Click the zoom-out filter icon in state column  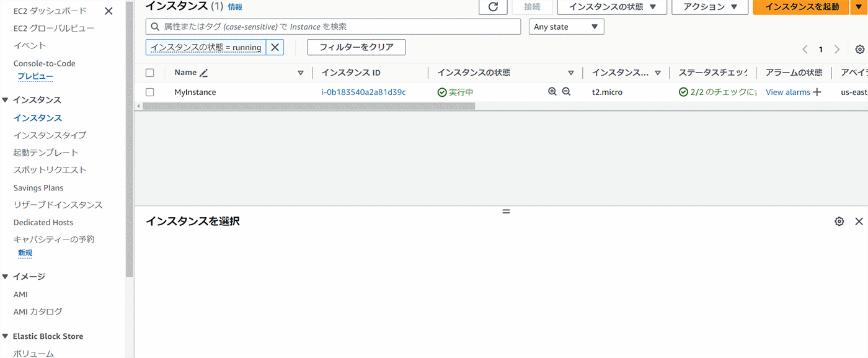(x=566, y=92)
